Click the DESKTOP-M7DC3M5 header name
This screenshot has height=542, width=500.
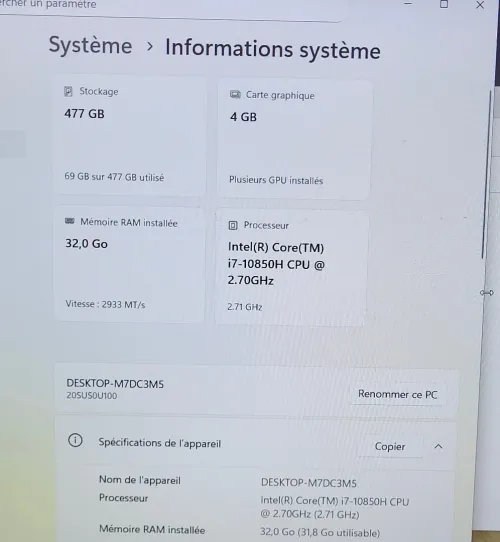click(x=115, y=383)
